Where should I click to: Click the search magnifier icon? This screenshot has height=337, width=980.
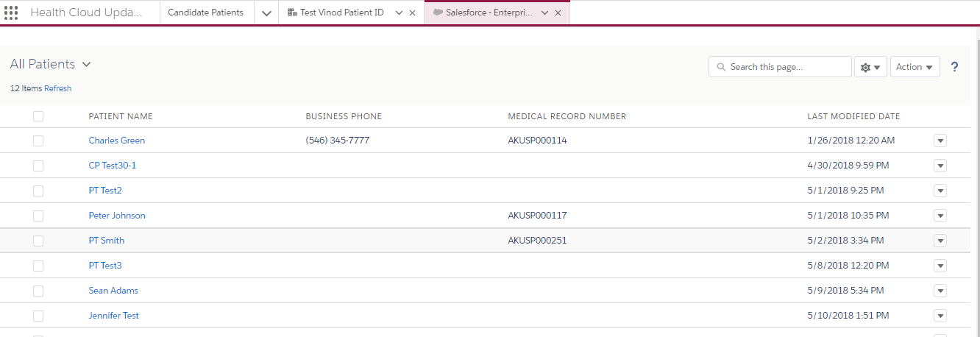tap(720, 67)
